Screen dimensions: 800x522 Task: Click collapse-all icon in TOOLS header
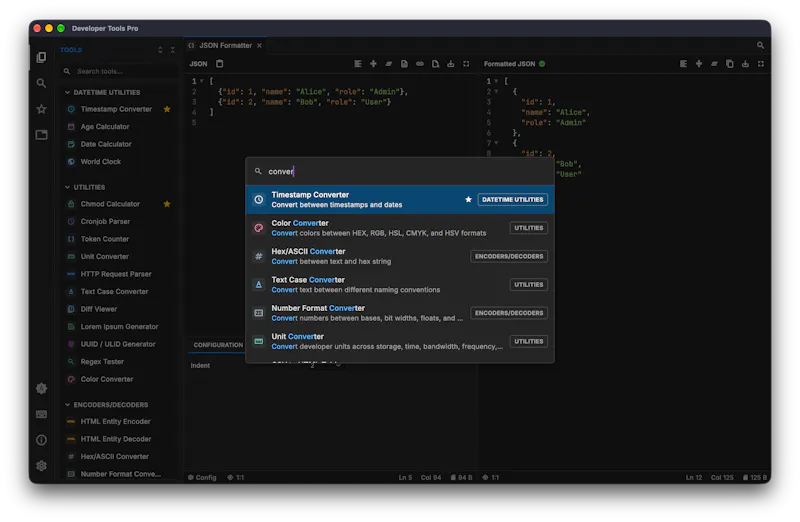click(x=172, y=50)
